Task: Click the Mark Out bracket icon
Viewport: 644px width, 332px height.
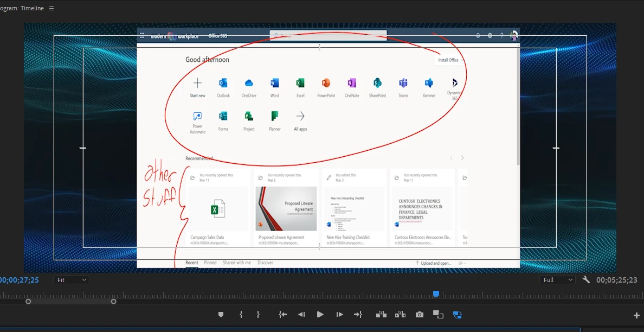Action: pos(258,315)
